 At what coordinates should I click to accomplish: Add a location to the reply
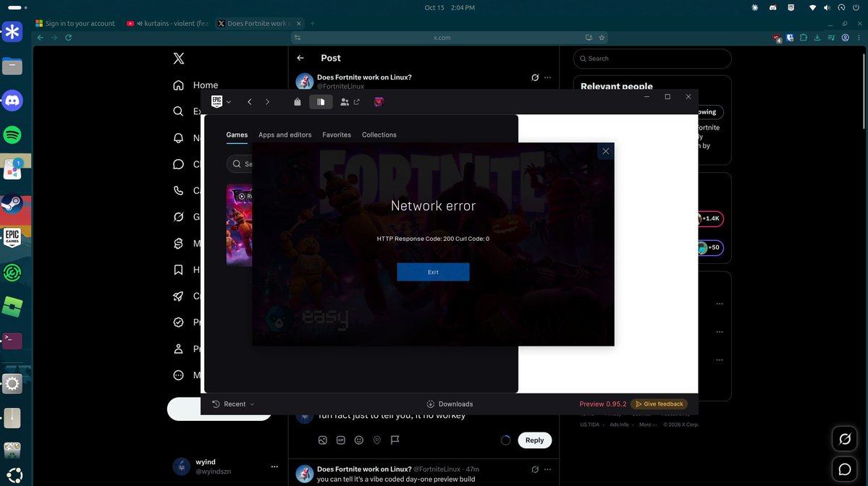tap(377, 440)
